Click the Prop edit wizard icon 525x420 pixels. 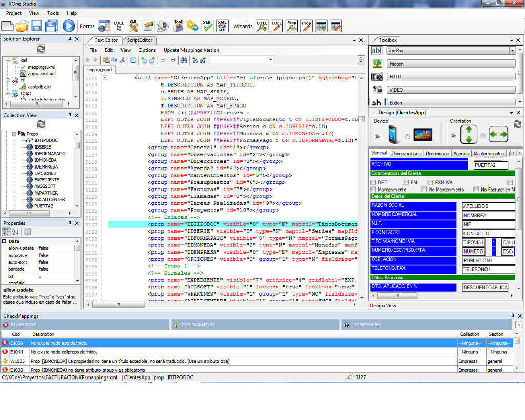307,26
